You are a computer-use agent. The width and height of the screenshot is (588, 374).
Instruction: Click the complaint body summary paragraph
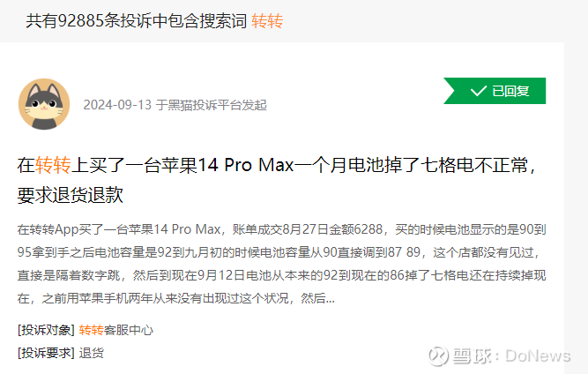(281, 264)
